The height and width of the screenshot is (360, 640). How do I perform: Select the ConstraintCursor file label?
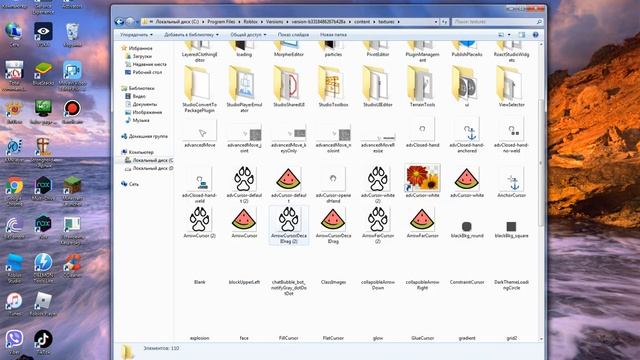click(x=467, y=282)
